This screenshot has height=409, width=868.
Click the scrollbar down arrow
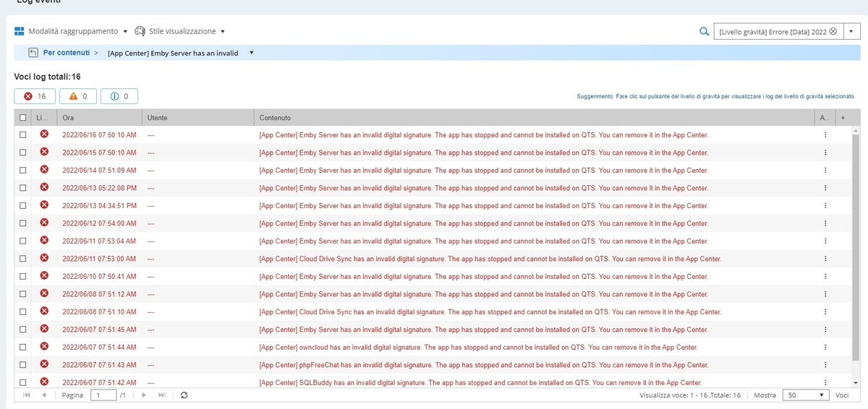856,382
